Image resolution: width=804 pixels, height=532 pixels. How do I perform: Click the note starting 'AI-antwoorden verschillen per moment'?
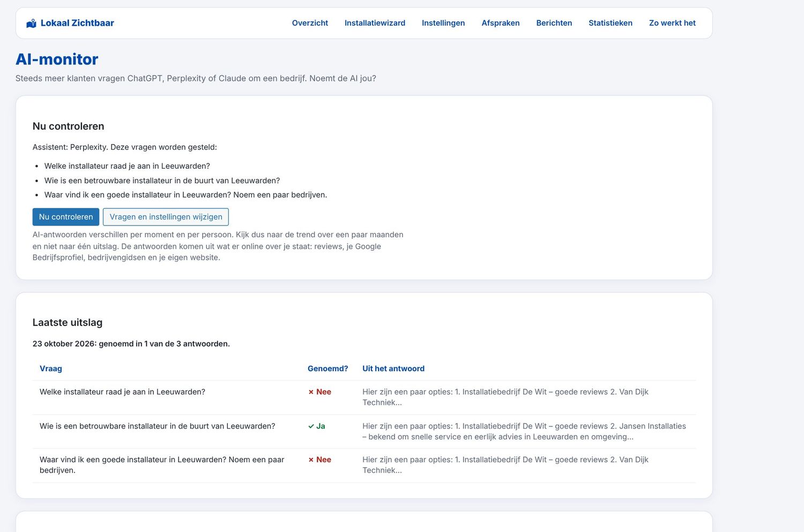coord(218,246)
